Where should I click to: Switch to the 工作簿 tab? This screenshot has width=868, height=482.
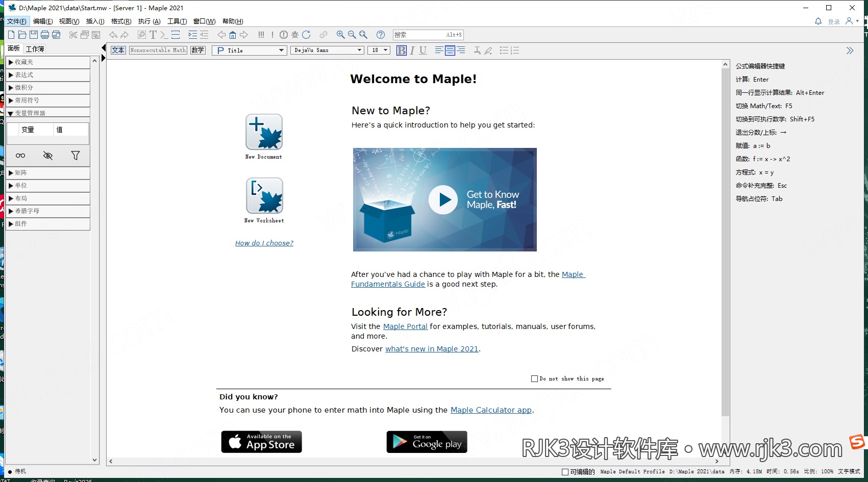(35, 49)
